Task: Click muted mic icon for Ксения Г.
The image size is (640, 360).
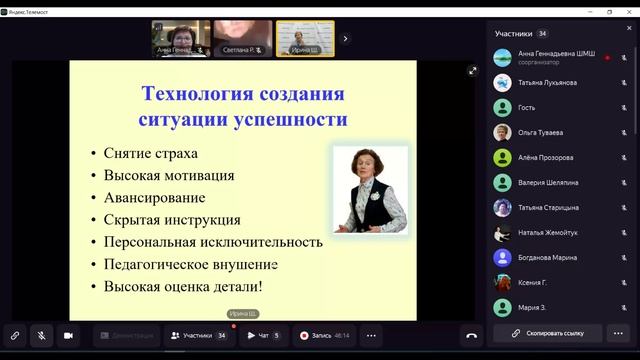Action: [x=624, y=282]
